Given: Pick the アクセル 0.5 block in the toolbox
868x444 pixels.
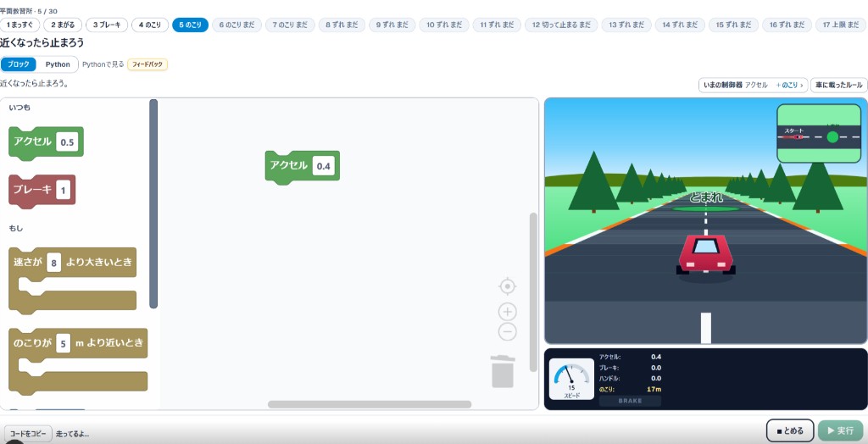Looking at the screenshot, I should tap(32, 142).
